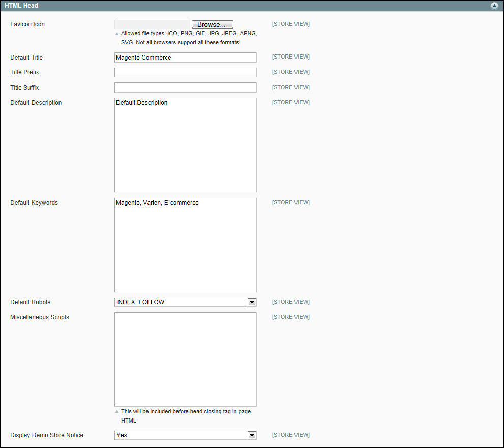Click the Miscellaneous Scripts label

[x=40, y=317]
